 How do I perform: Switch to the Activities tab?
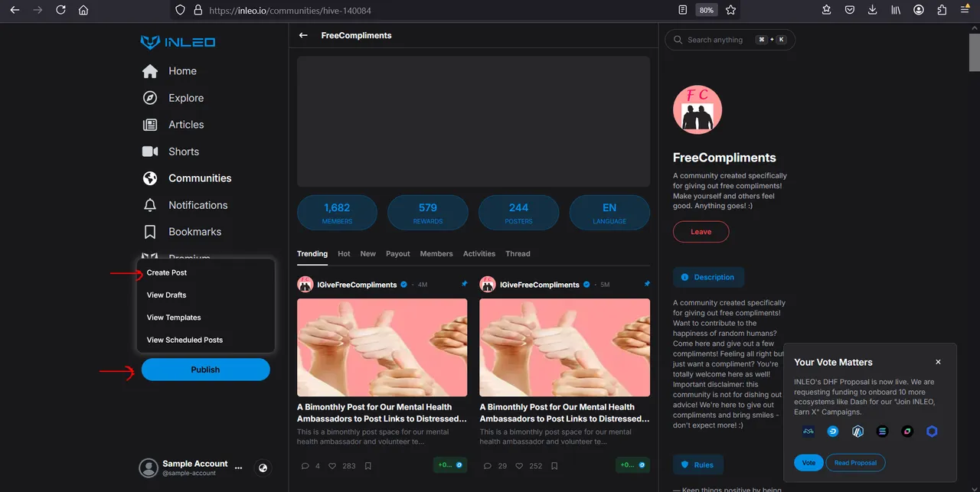(479, 253)
